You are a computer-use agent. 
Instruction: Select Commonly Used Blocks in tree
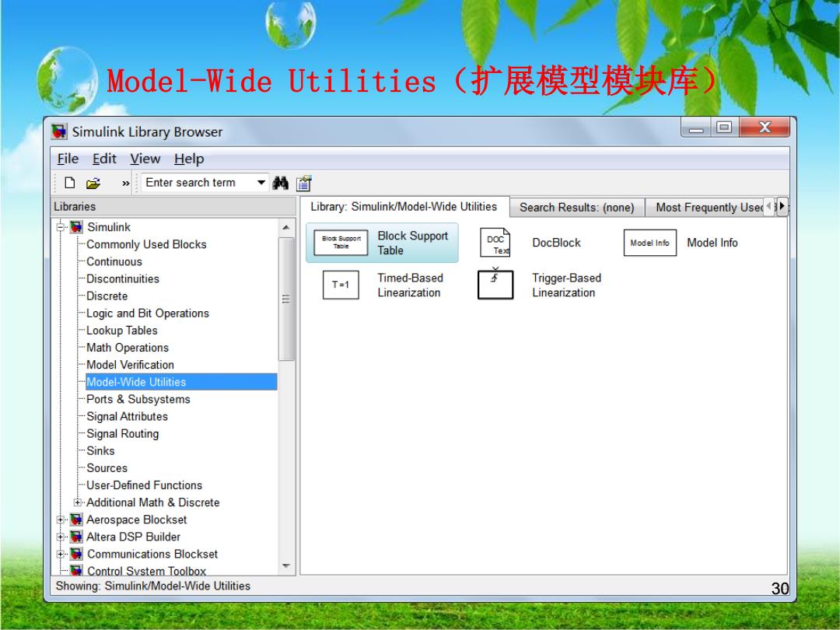point(146,244)
